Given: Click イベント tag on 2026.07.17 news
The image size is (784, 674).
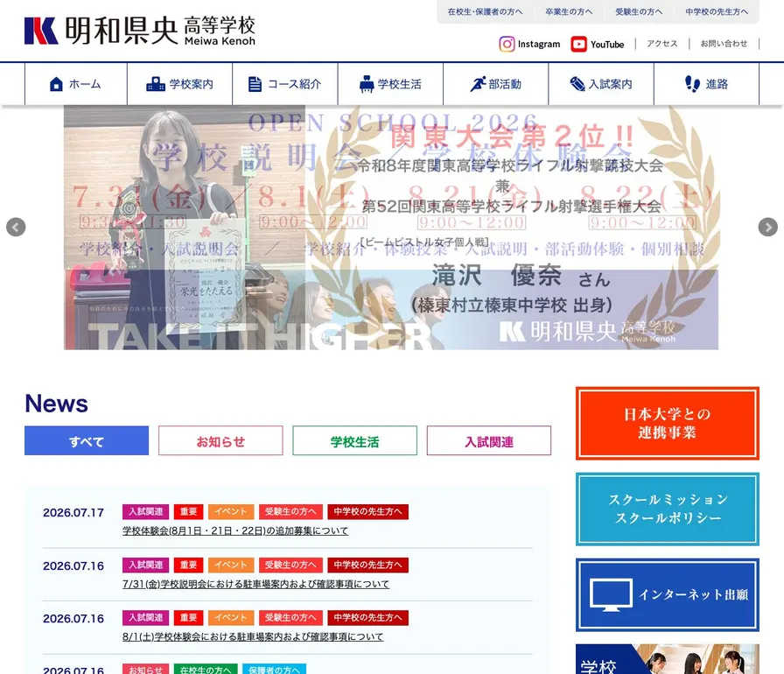Looking at the screenshot, I should [x=231, y=511].
